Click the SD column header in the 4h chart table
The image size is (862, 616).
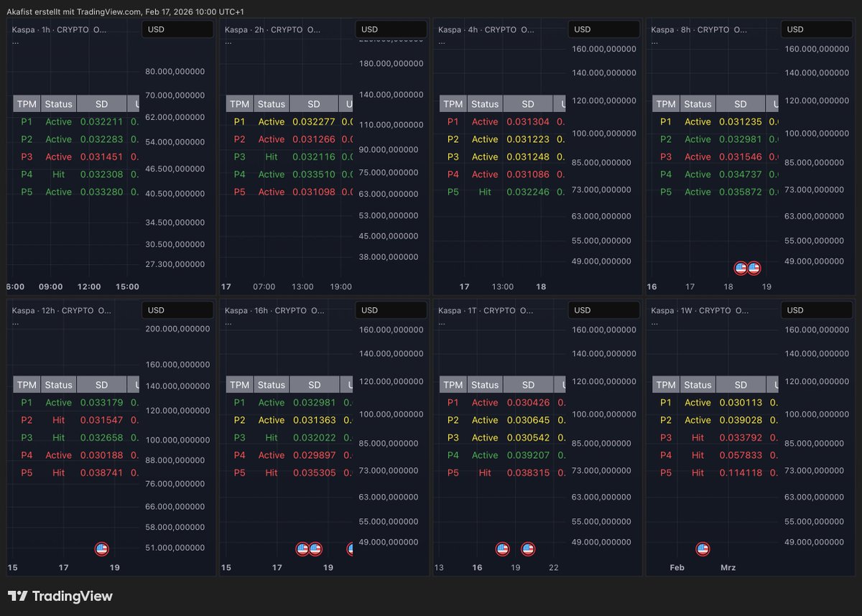pos(528,104)
